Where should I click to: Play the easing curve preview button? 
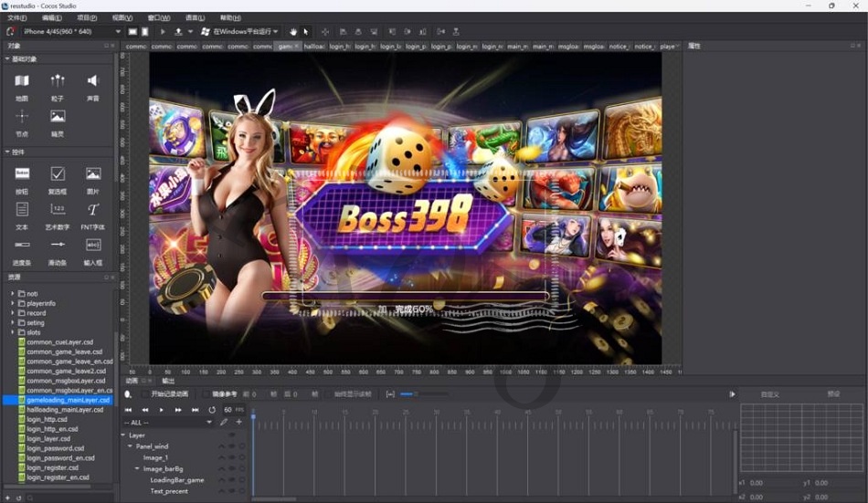point(732,394)
